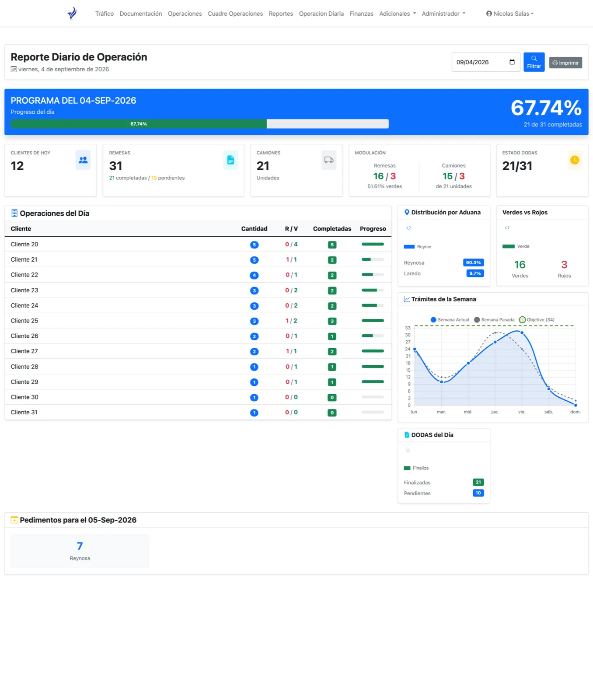Click the calendar icon beside viernes date
The height and width of the screenshot is (700, 593).
(14, 69)
